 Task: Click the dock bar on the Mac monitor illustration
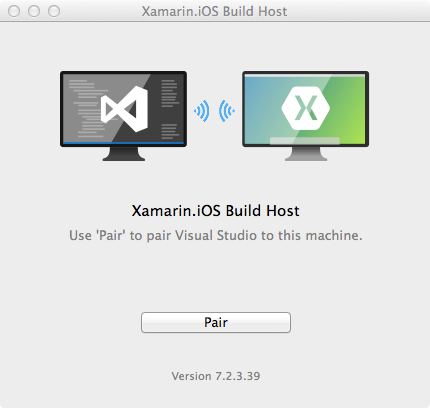305,141
